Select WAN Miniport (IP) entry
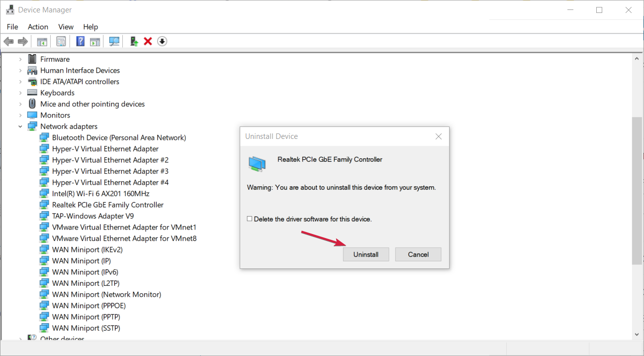The width and height of the screenshot is (644, 356). (82, 261)
